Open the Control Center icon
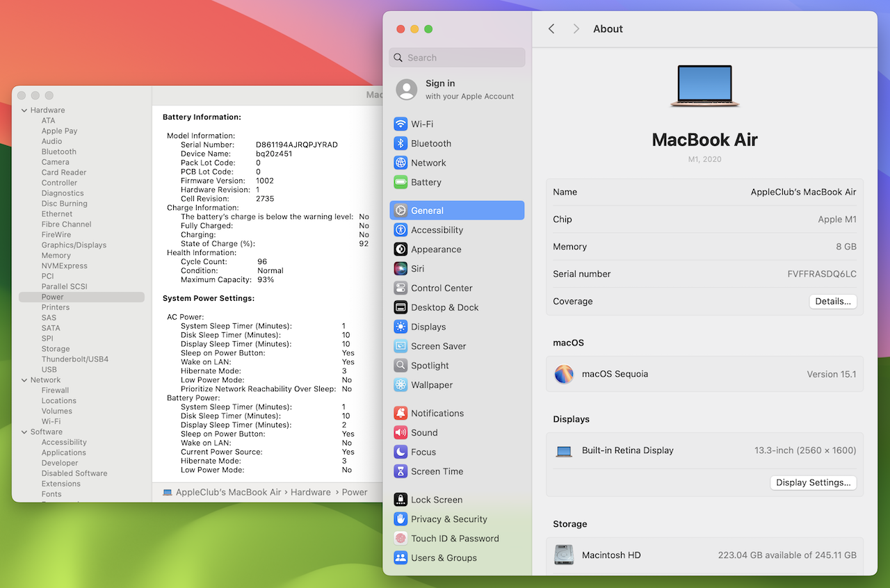Viewport: 890px width, 588px height. (400, 288)
